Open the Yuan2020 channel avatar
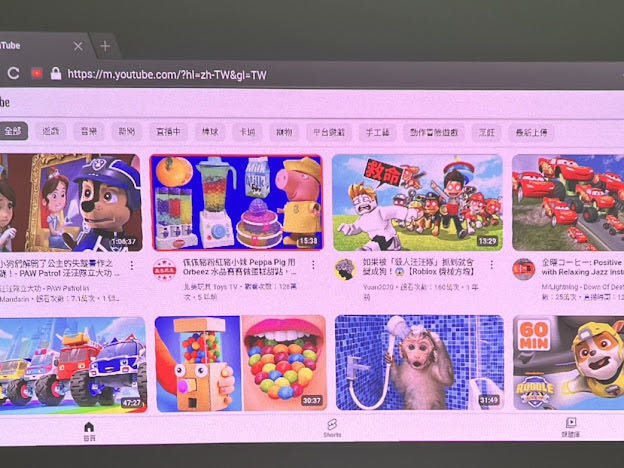Image resolution: width=624 pixels, height=468 pixels. tap(345, 269)
